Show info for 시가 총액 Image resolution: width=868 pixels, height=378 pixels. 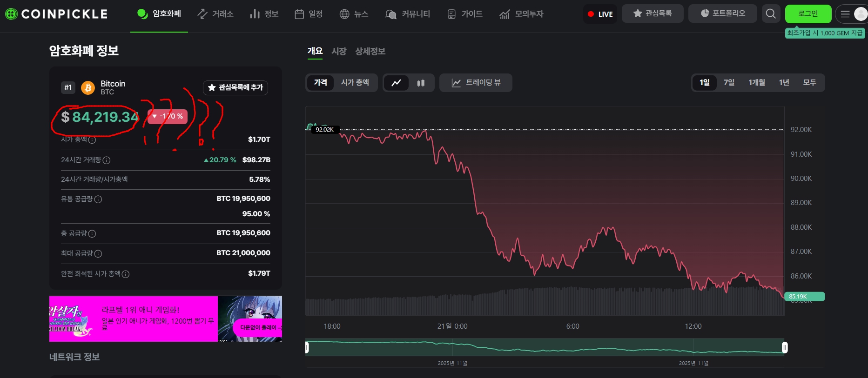click(x=92, y=139)
